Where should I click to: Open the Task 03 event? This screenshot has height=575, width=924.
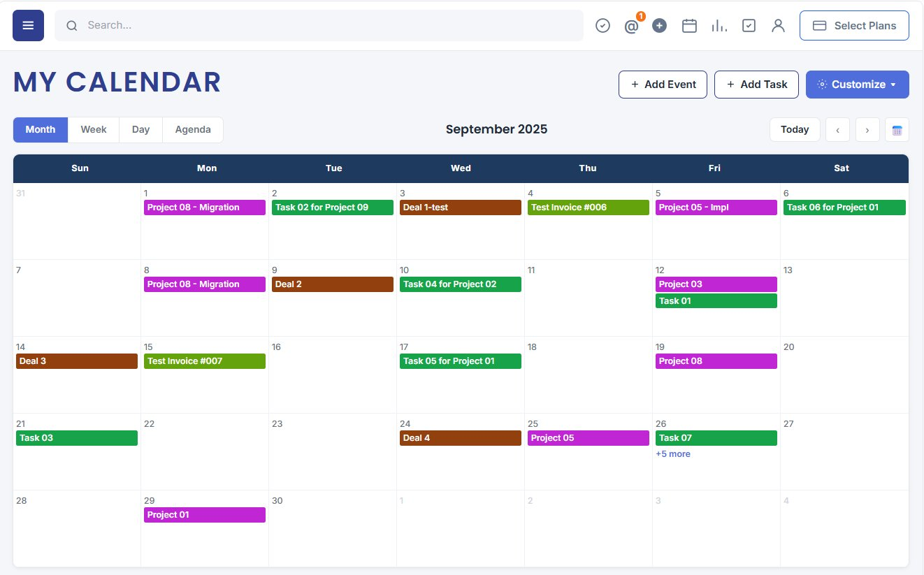coord(77,438)
